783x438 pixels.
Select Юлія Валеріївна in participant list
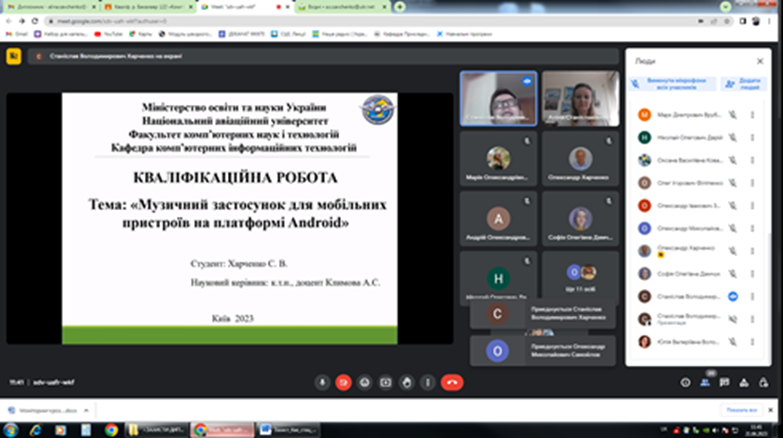pos(697,342)
